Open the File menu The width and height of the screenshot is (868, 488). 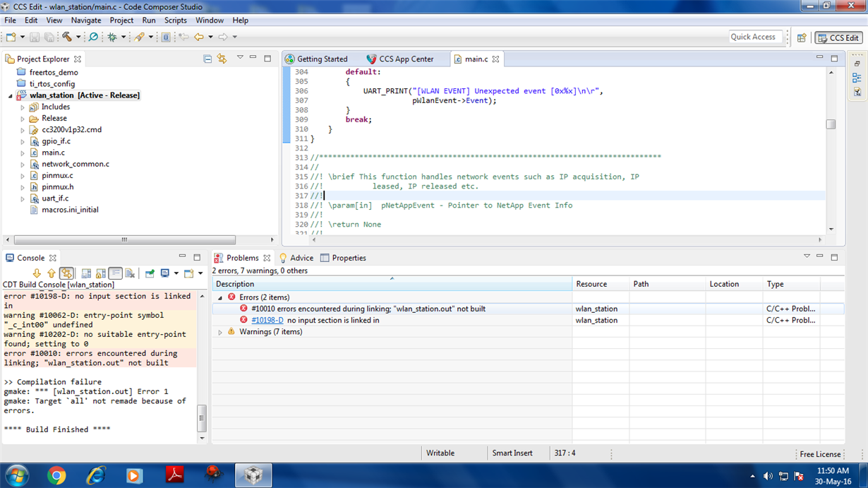(x=10, y=20)
